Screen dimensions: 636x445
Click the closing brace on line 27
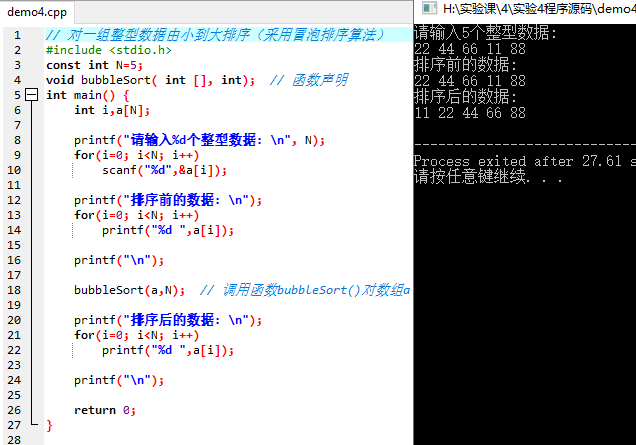coord(49,426)
